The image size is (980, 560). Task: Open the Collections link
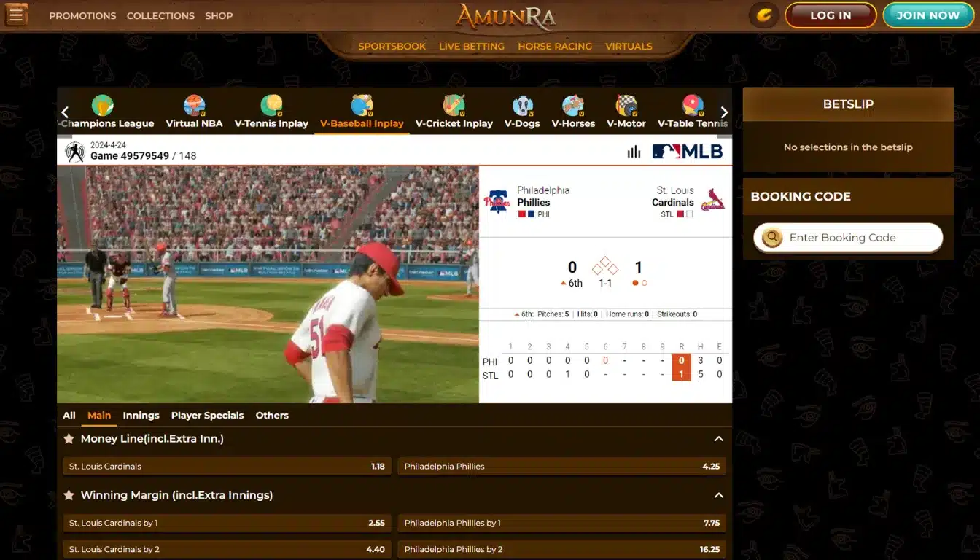tap(160, 15)
